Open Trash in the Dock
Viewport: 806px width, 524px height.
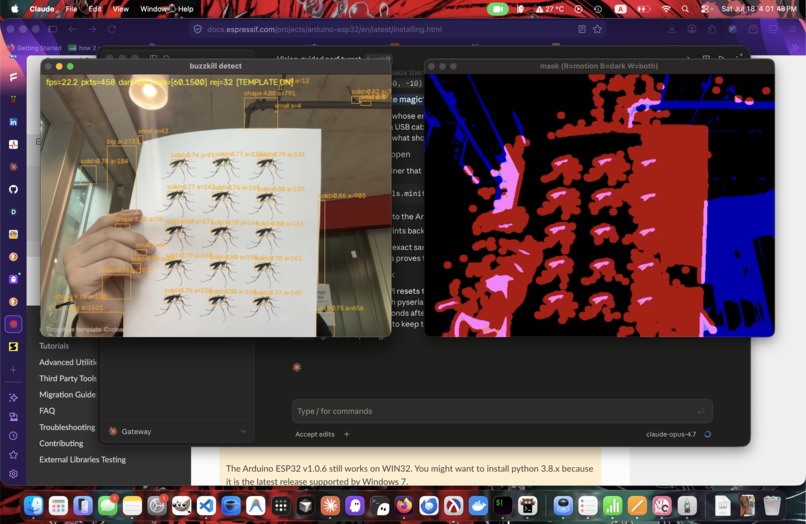point(772,506)
